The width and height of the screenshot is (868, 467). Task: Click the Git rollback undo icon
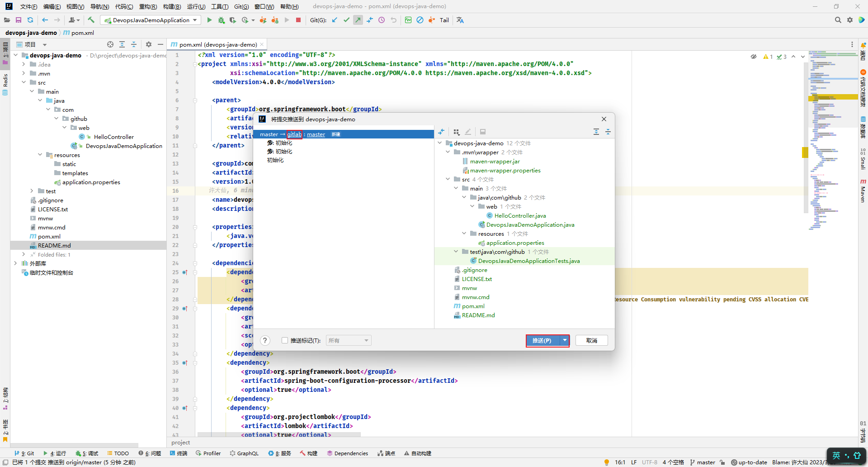point(393,20)
